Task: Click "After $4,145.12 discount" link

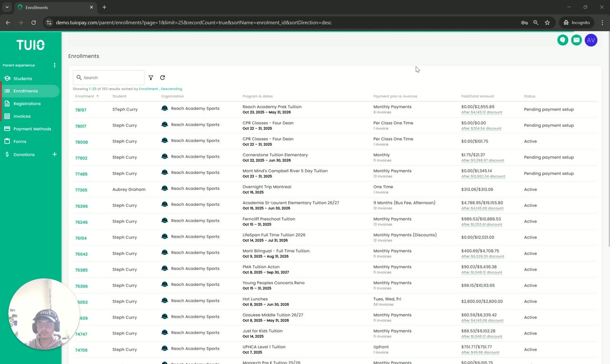Action: click(x=482, y=112)
